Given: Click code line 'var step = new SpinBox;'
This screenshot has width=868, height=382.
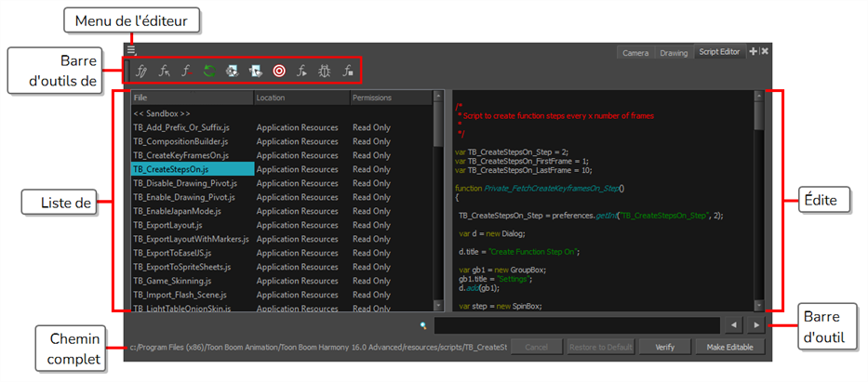Looking at the screenshot, I should pyautogui.click(x=501, y=305).
